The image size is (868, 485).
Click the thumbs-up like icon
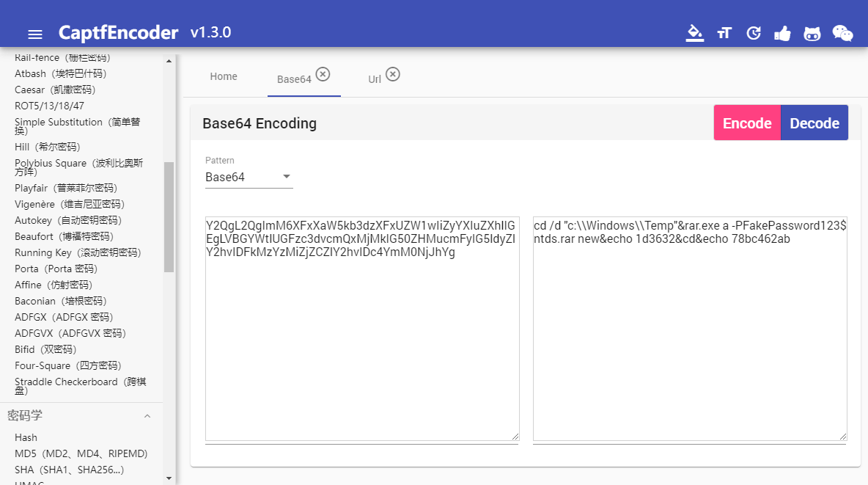tap(782, 34)
